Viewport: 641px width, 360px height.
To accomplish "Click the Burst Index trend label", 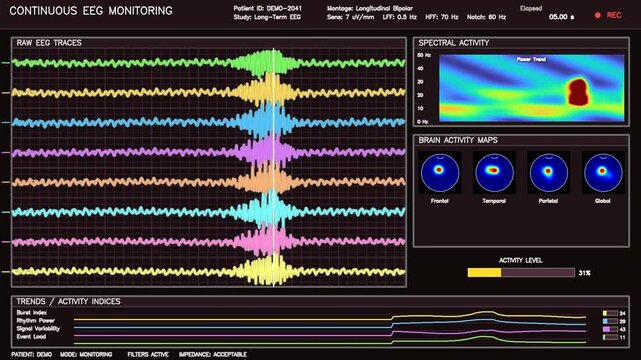I will click(x=31, y=313).
